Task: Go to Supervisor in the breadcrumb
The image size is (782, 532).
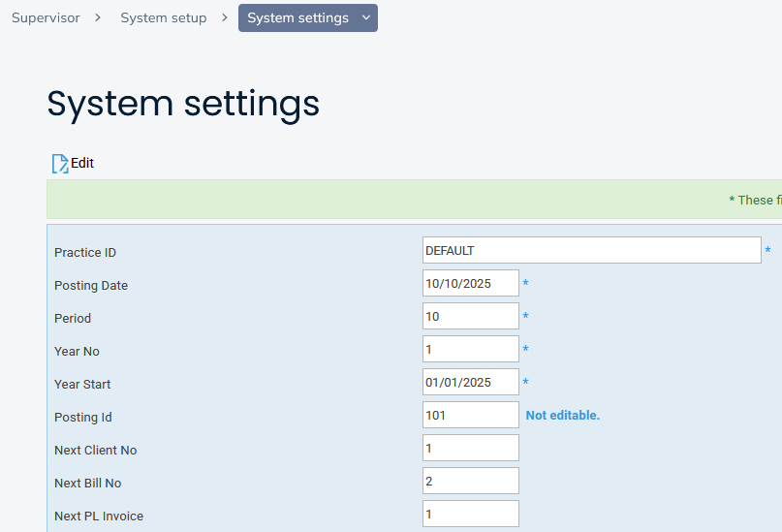Action: (x=46, y=17)
